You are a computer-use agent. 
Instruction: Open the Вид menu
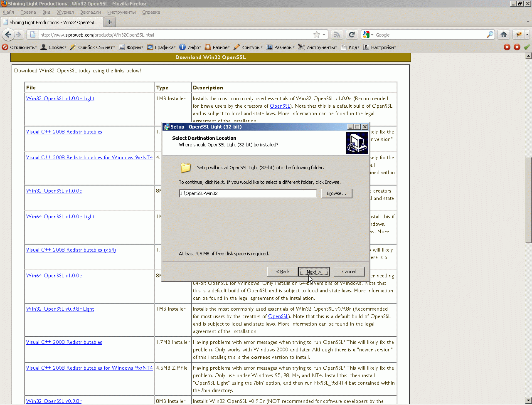47,12
